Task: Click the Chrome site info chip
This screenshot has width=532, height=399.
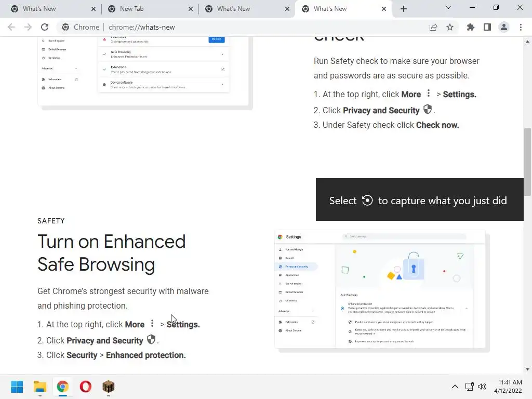Action: (80, 27)
